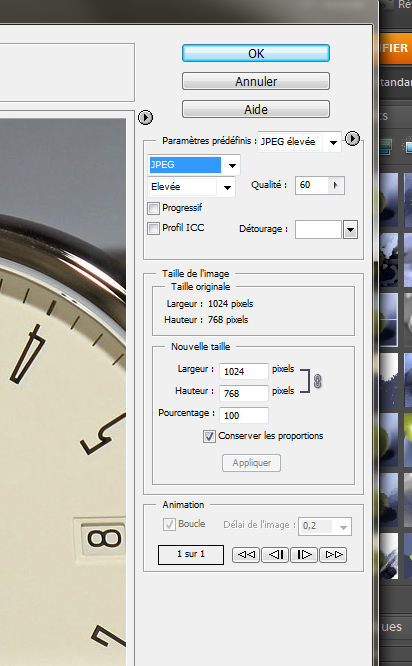The height and width of the screenshot is (666, 412).
Task: Open the Délai de l'image dropdown
Action: pyautogui.click(x=325, y=526)
